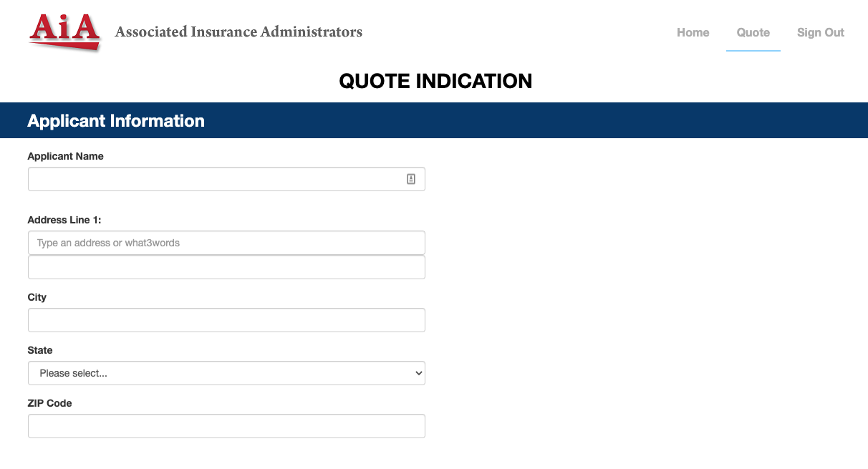Image resolution: width=868 pixels, height=469 pixels.
Task: Click the Applicant Name label
Action: (x=65, y=156)
